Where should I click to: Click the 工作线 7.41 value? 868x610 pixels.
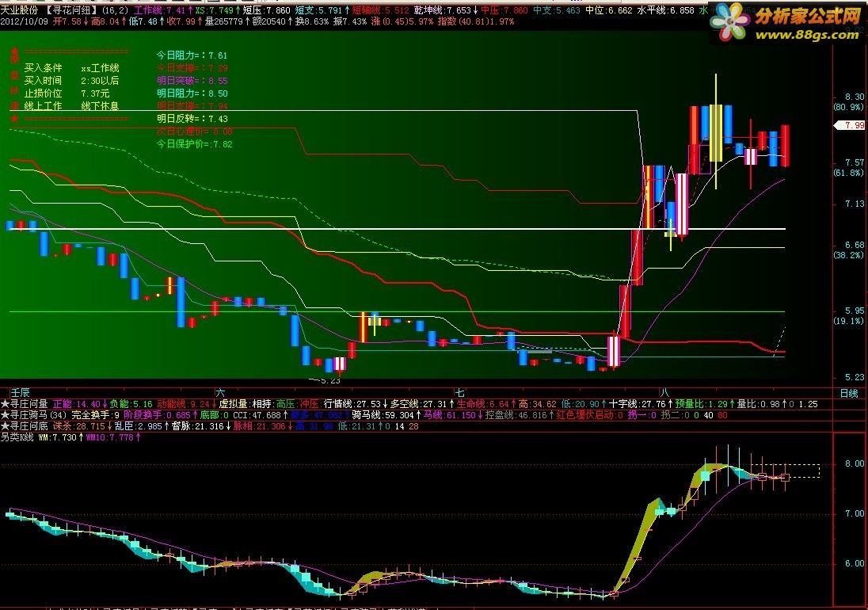163,10
